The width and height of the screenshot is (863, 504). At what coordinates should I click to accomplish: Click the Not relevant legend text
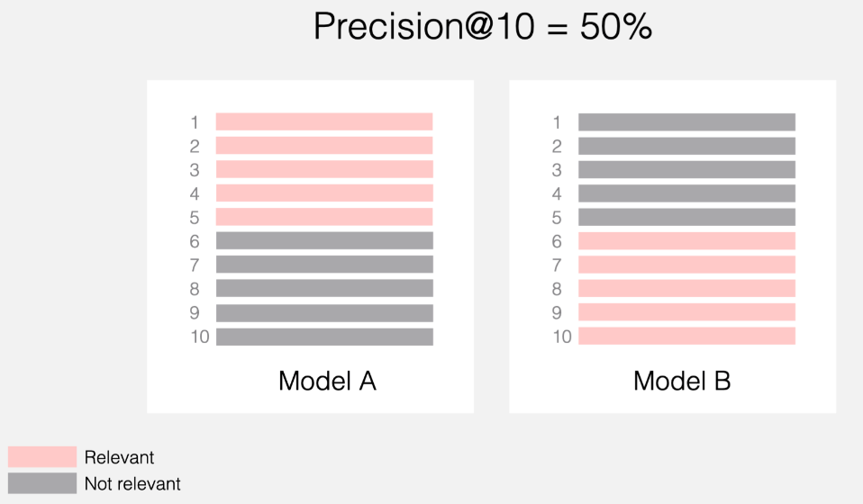(x=132, y=484)
